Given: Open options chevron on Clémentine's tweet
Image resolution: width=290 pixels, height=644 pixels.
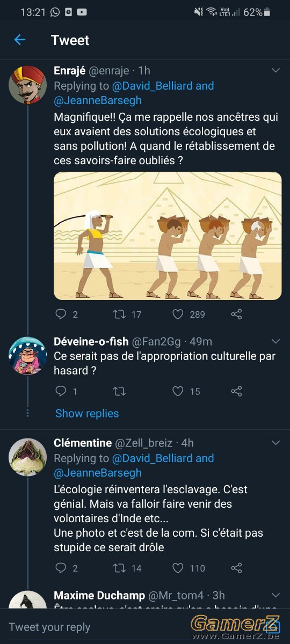Looking at the screenshot, I should 275,443.
